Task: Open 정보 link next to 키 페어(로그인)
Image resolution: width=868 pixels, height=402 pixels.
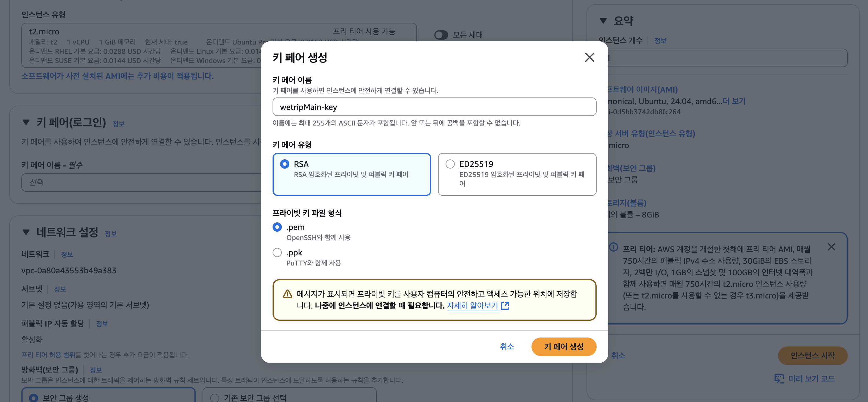Action: [x=118, y=124]
